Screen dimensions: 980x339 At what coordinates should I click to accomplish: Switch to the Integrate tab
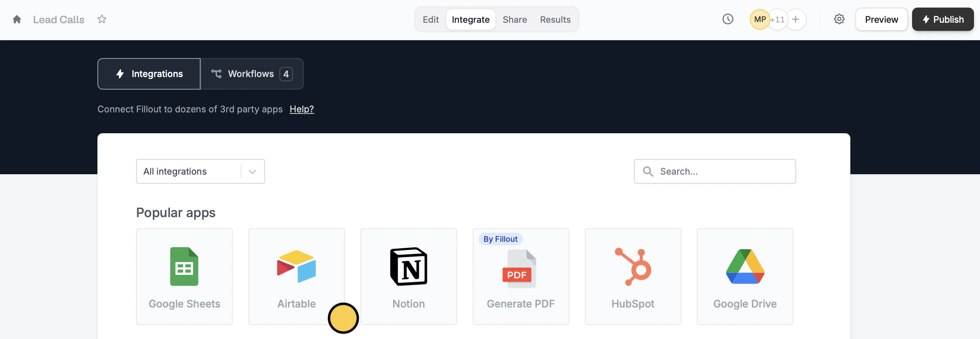coord(470,19)
